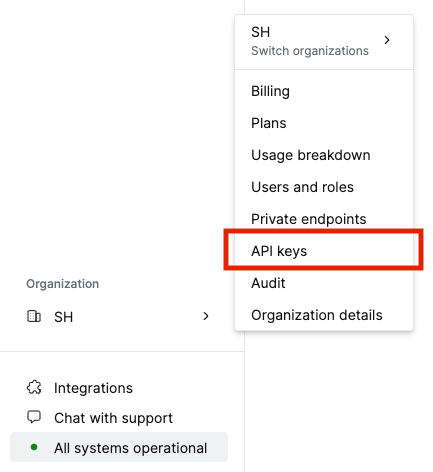Click the green status dot indicator
The width and height of the screenshot is (433, 472).
pyautogui.click(x=34, y=447)
